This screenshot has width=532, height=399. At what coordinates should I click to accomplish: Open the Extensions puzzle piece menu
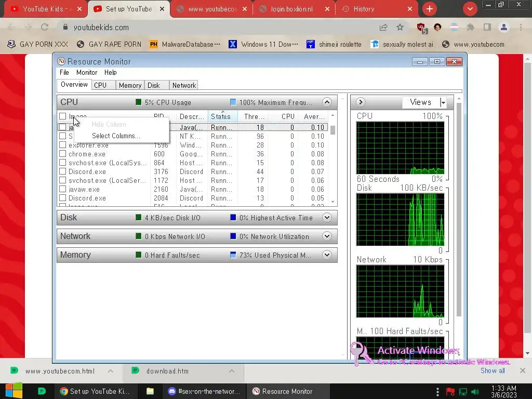click(471, 27)
